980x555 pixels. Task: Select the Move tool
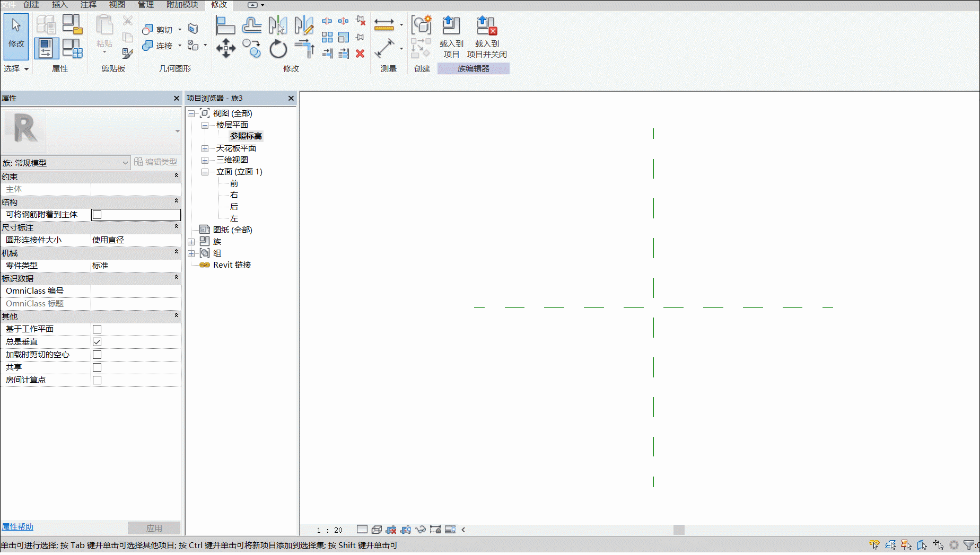(225, 49)
